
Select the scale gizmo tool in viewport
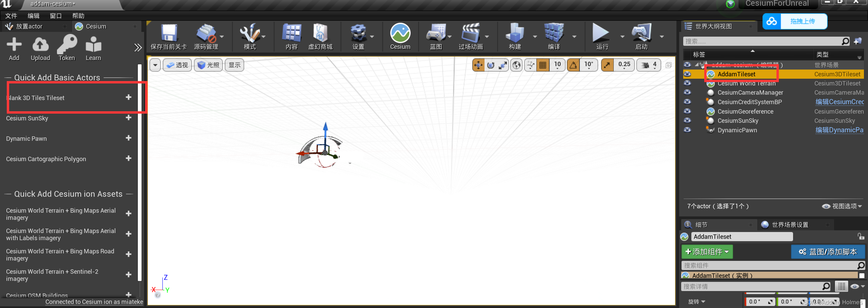[x=503, y=65]
